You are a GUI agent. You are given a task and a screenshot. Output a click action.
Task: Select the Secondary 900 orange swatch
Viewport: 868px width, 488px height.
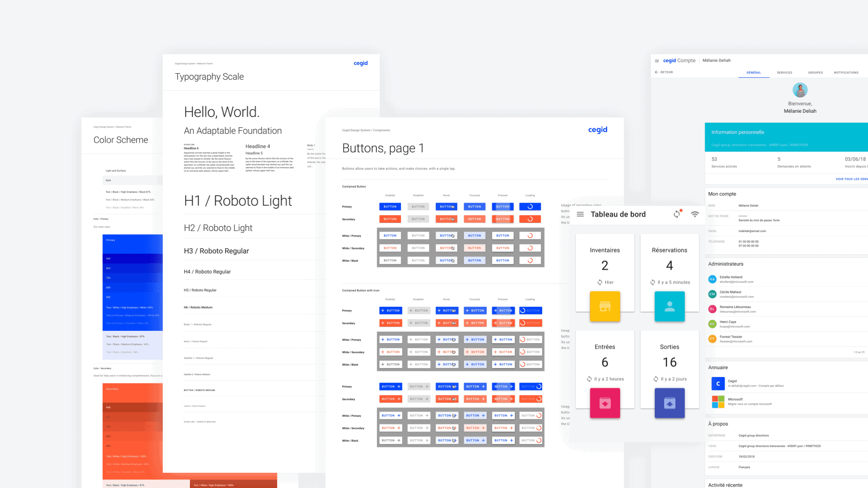(132, 407)
